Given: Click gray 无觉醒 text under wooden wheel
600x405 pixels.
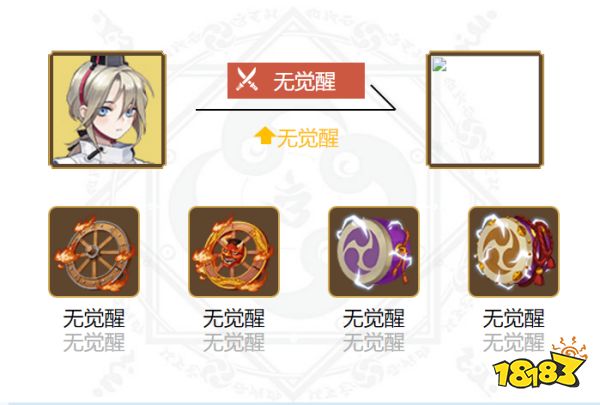Looking at the screenshot, I should (x=94, y=342).
